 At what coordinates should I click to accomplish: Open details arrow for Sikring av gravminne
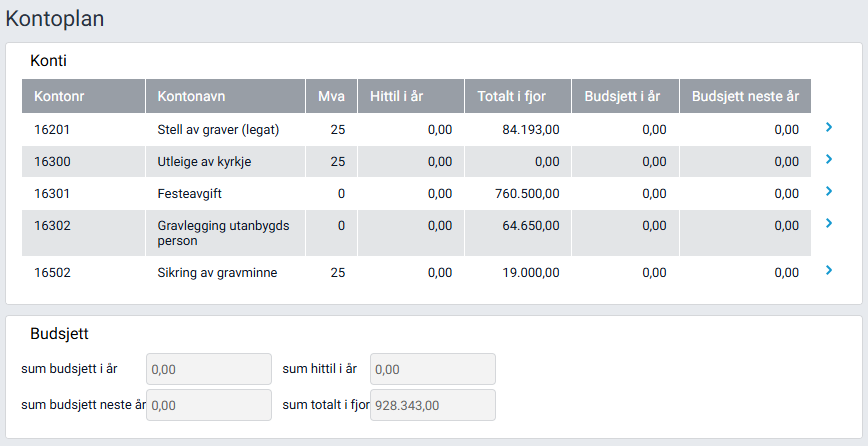click(x=829, y=270)
